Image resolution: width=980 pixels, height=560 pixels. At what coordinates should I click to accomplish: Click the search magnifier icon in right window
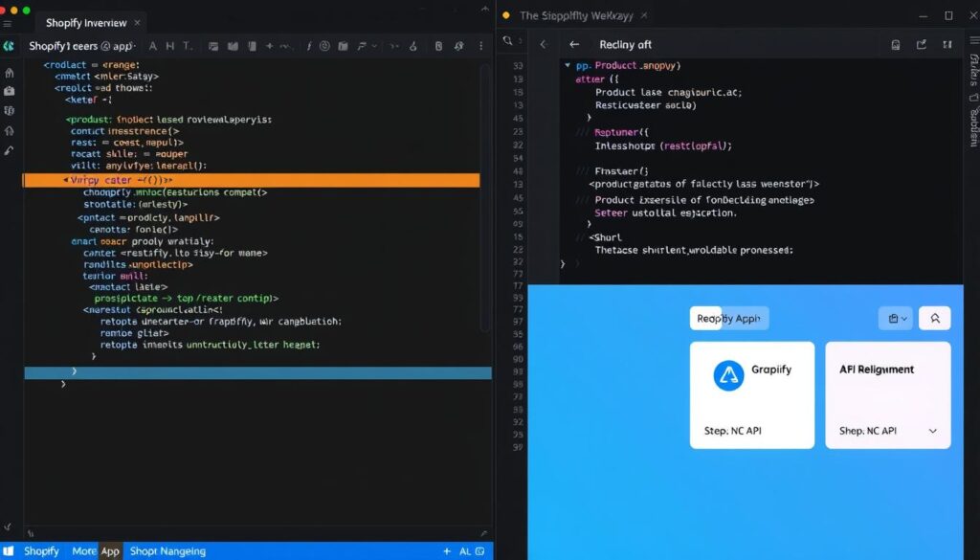tap(507, 41)
